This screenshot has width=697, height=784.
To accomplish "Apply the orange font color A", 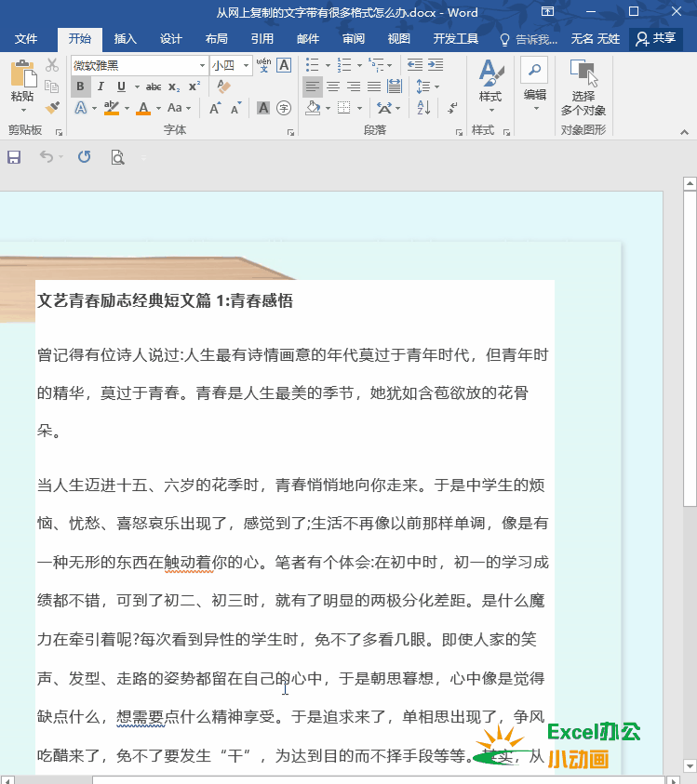I will (143, 108).
